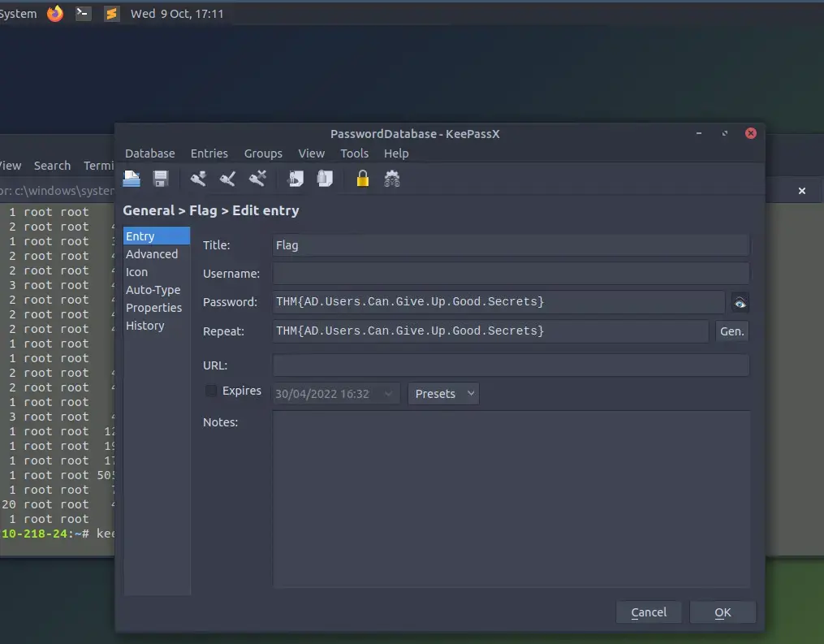Click into the Title field
Viewport: 824px width, 644px height.
(511, 245)
